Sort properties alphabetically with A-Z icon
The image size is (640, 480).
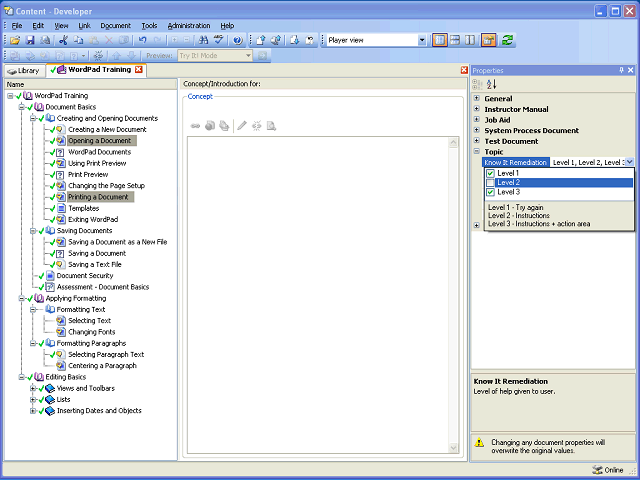coord(491,84)
